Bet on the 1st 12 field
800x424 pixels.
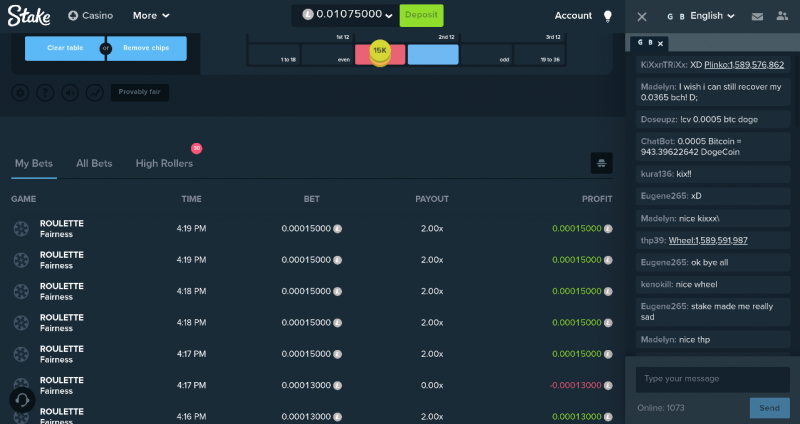click(x=301, y=38)
